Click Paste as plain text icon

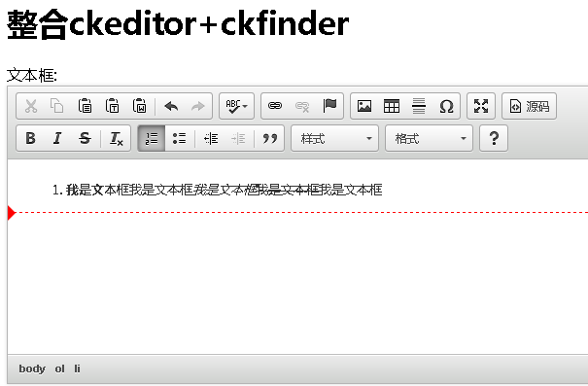coord(112,106)
